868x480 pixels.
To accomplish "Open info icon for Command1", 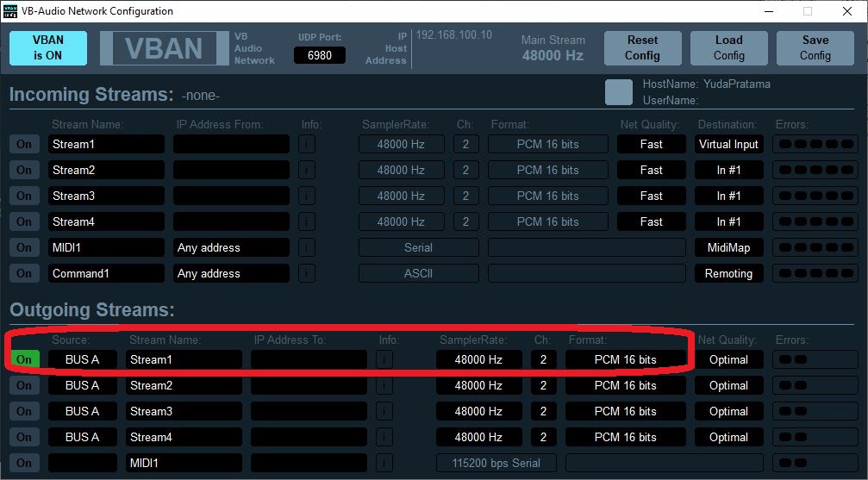I will click(307, 273).
